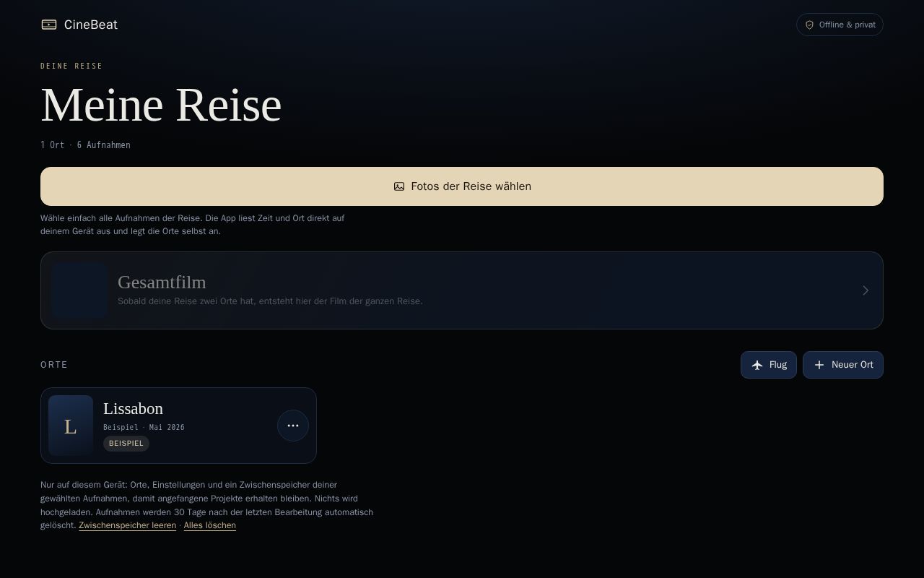Click the privacy note 'Nur auf diesem Gerät'
This screenshot has width=924, height=578.
tap(207, 505)
